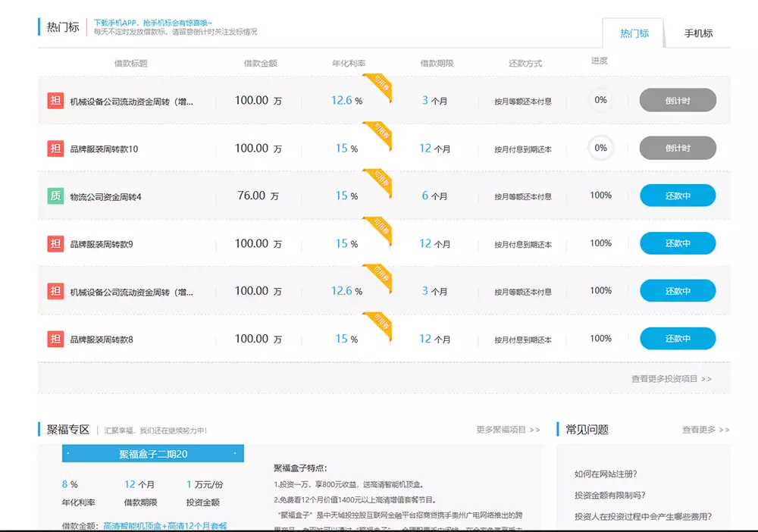Click 0% progress circle for 品牌服装周转款10
The image size is (758, 532).
600,149
